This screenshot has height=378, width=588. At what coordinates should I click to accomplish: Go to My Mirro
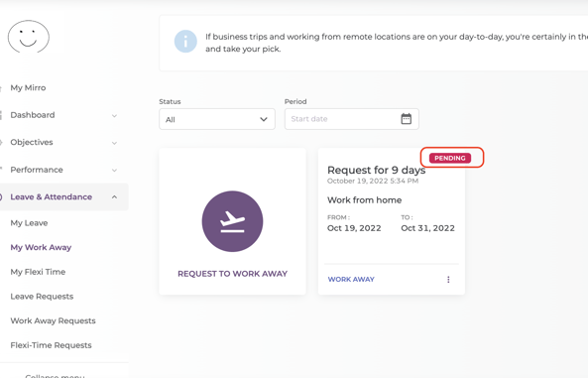coord(28,88)
